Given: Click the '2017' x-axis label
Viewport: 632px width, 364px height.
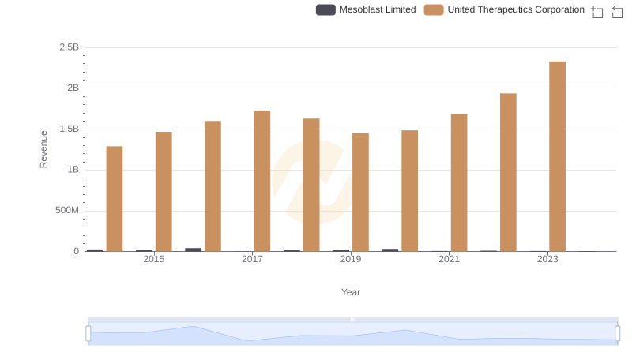Looking at the screenshot, I should pos(252,259).
